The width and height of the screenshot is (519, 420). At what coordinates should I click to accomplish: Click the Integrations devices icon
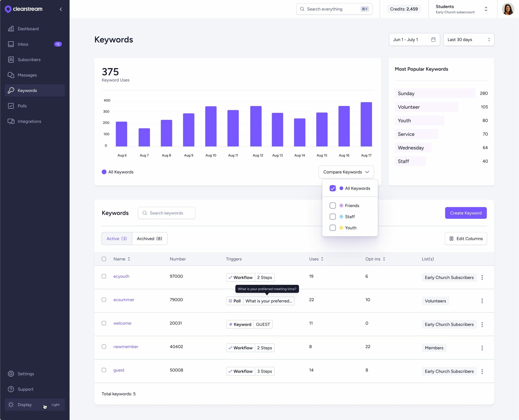point(11,121)
